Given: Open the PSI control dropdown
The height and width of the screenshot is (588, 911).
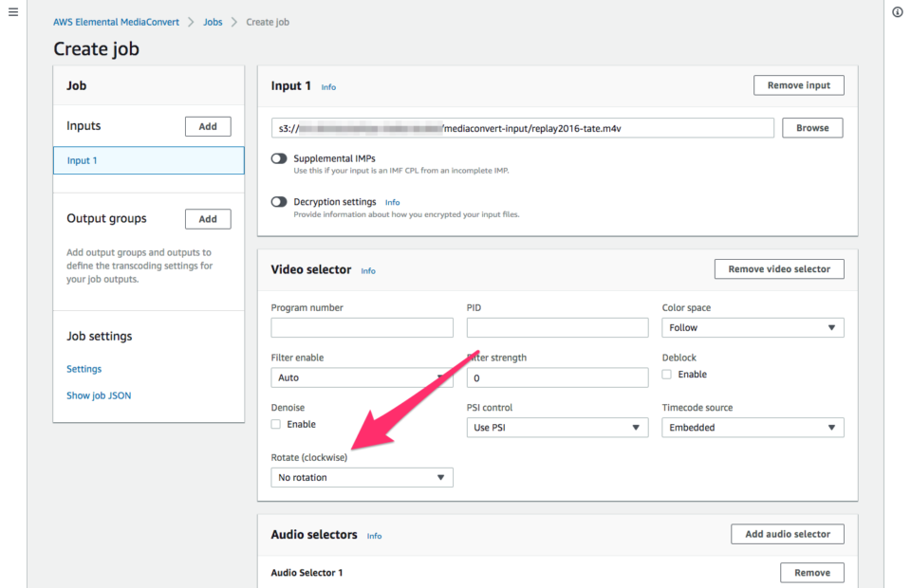Looking at the screenshot, I should [x=556, y=427].
